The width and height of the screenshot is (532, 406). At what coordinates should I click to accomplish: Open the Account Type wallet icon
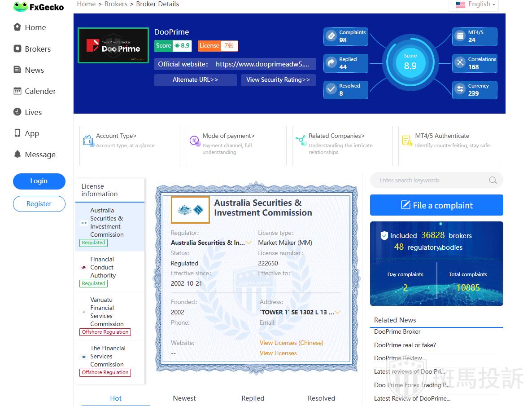point(88,141)
